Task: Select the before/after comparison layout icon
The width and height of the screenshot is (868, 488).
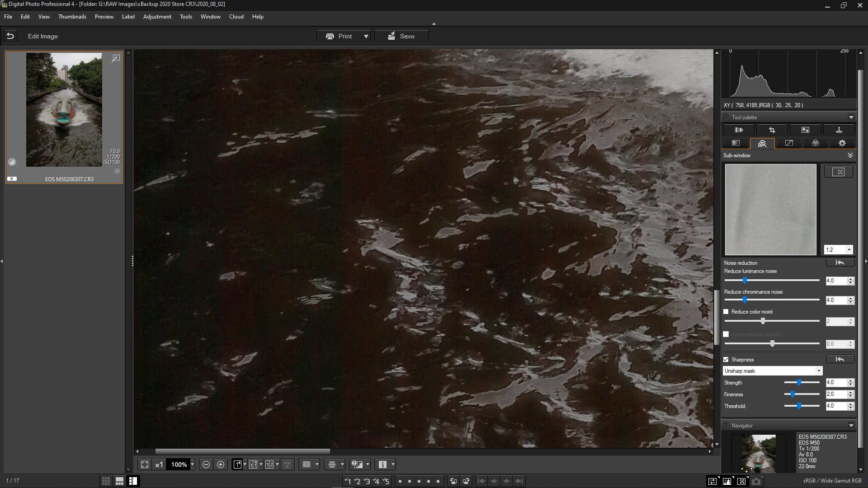Action: coord(253,465)
